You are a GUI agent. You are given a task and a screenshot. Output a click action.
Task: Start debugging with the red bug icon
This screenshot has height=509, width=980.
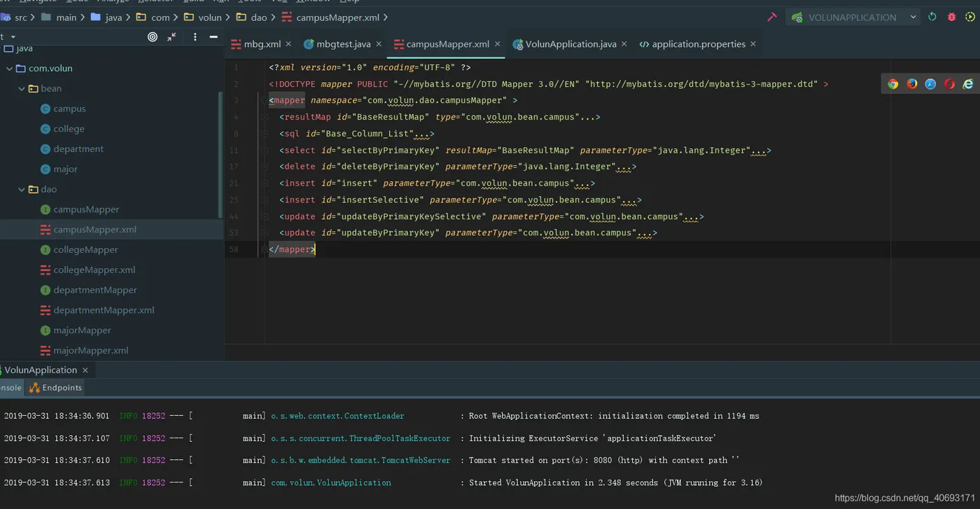click(x=951, y=17)
